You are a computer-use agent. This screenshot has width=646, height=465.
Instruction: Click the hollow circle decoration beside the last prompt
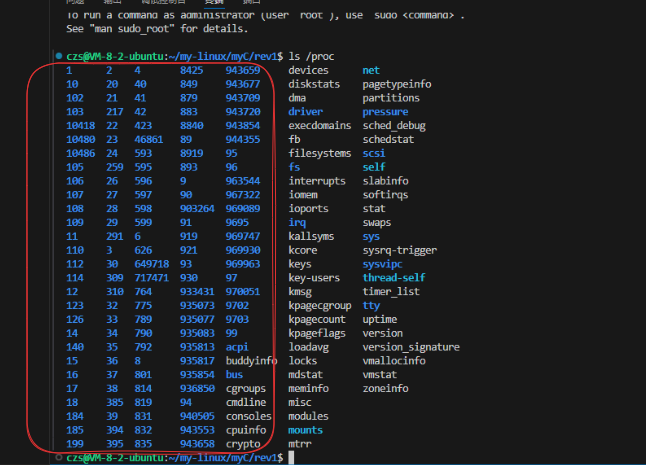point(59,457)
